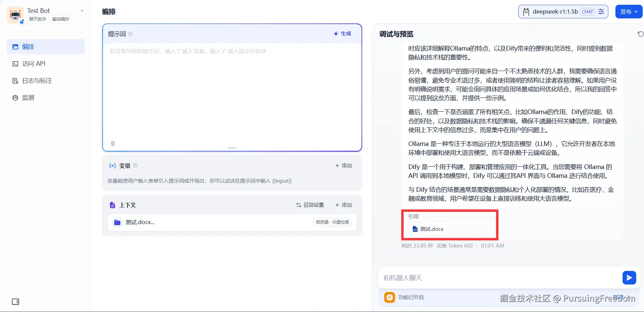Open the 测试.docx citation under 引用

pyautogui.click(x=428, y=229)
